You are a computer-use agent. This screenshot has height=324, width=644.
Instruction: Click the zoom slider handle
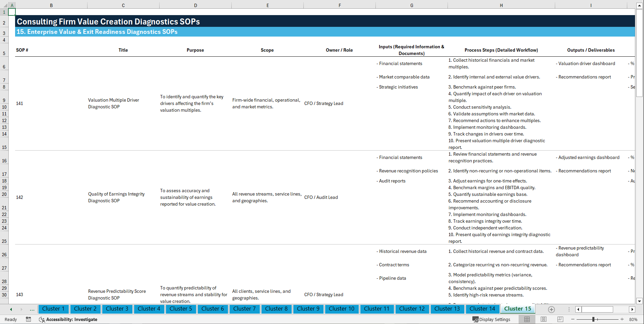pos(594,319)
